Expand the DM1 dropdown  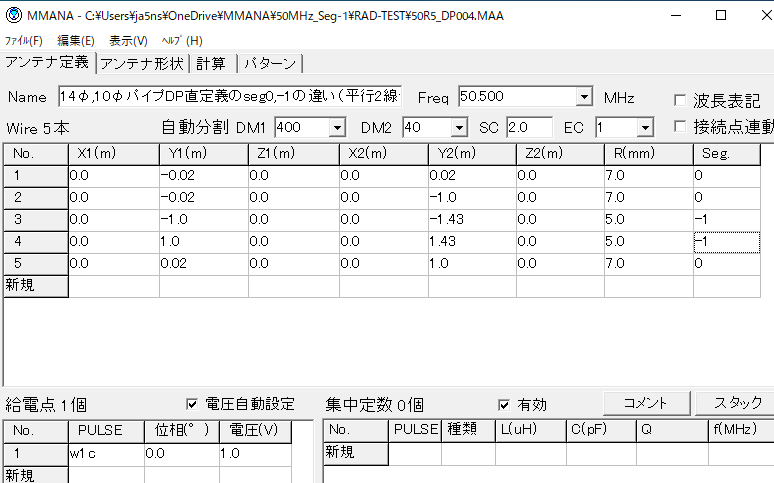click(337, 128)
